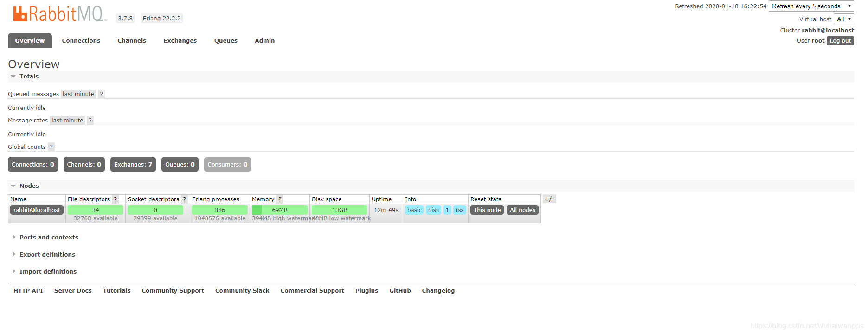Switch to the Overview tab
Viewport: 868px width, 334px height.
click(30, 40)
